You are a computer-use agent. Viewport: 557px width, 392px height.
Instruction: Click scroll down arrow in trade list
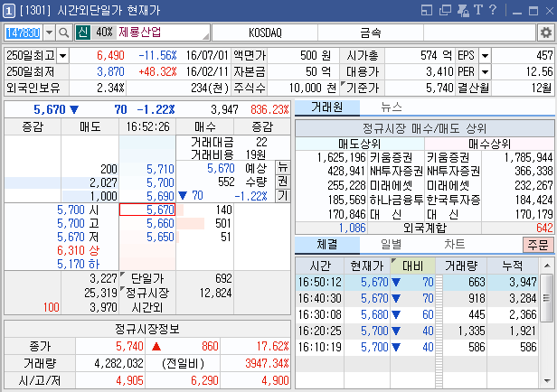[x=547, y=381]
